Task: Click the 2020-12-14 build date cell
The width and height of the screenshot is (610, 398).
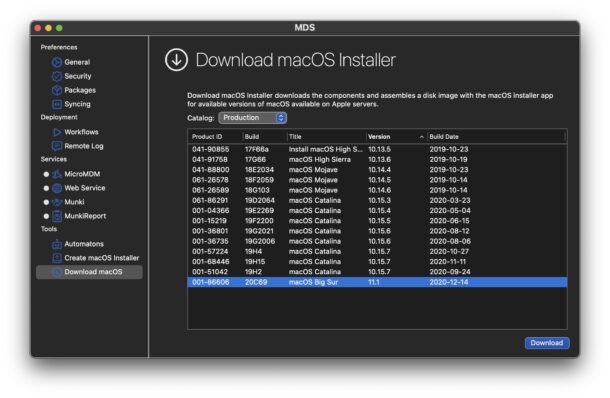Action: [x=449, y=282]
